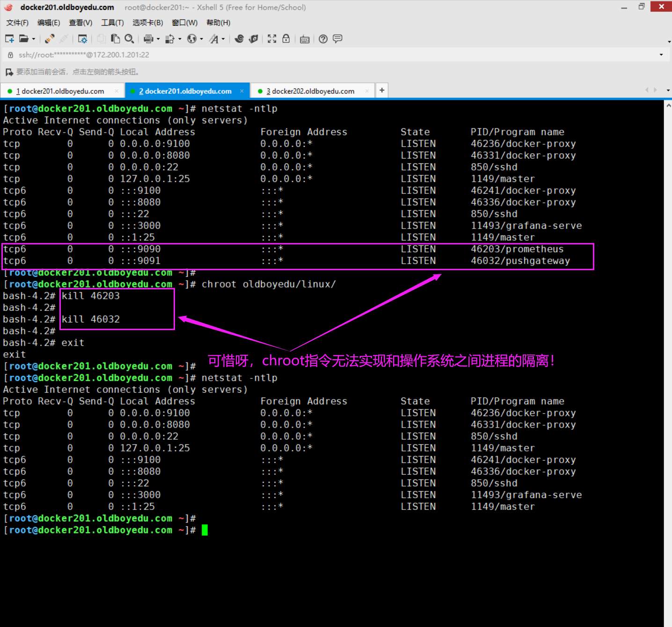The height and width of the screenshot is (627, 672).
Task: Click the feedback speech bubble icon
Action: tap(337, 39)
